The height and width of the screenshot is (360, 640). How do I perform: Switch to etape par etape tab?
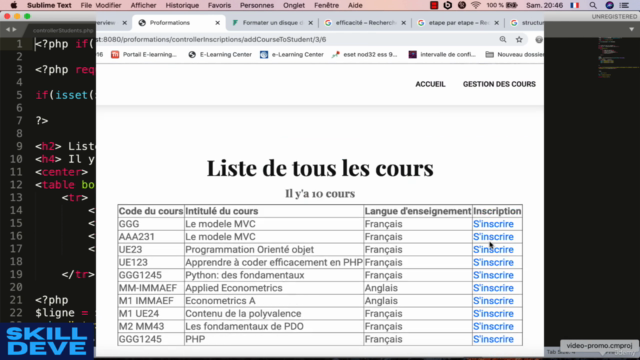[459, 23]
